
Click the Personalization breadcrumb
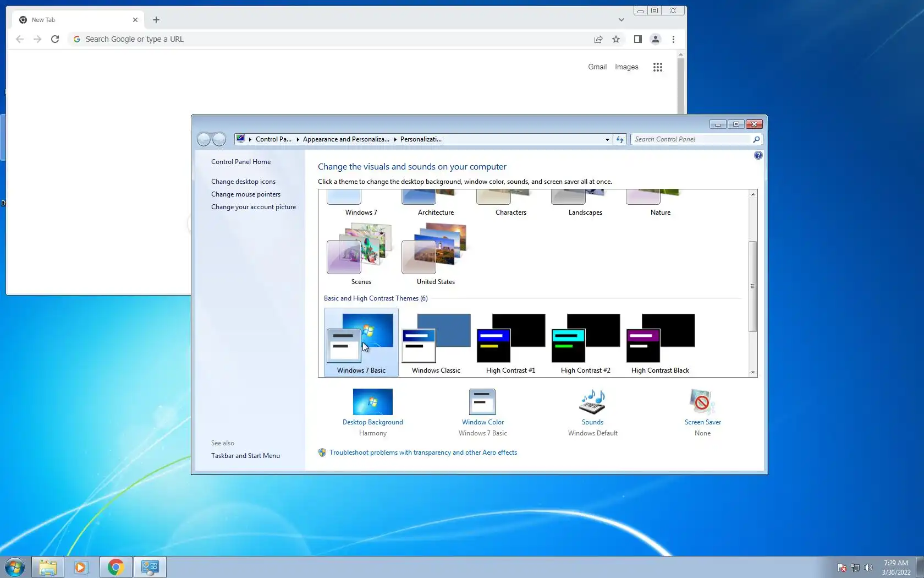pos(421,139)
